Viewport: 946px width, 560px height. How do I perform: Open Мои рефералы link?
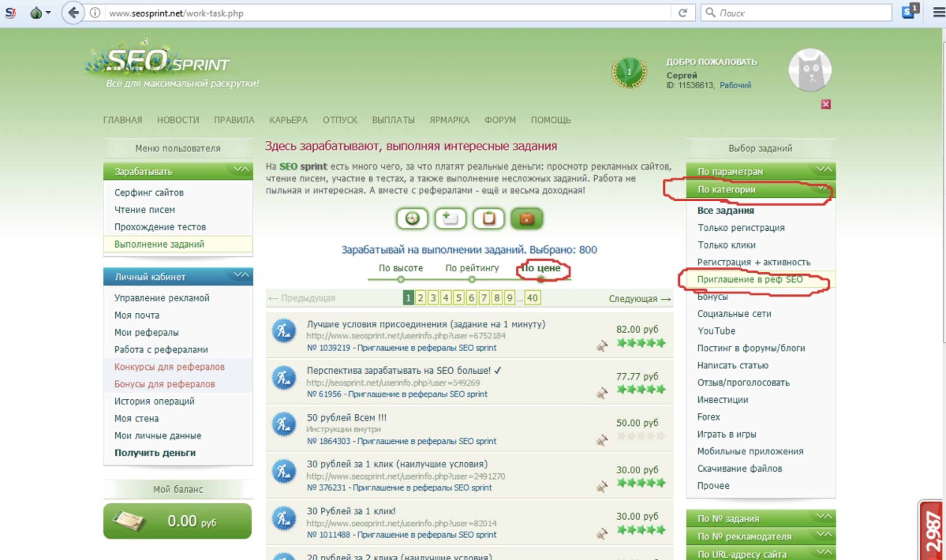pos(146,332)
